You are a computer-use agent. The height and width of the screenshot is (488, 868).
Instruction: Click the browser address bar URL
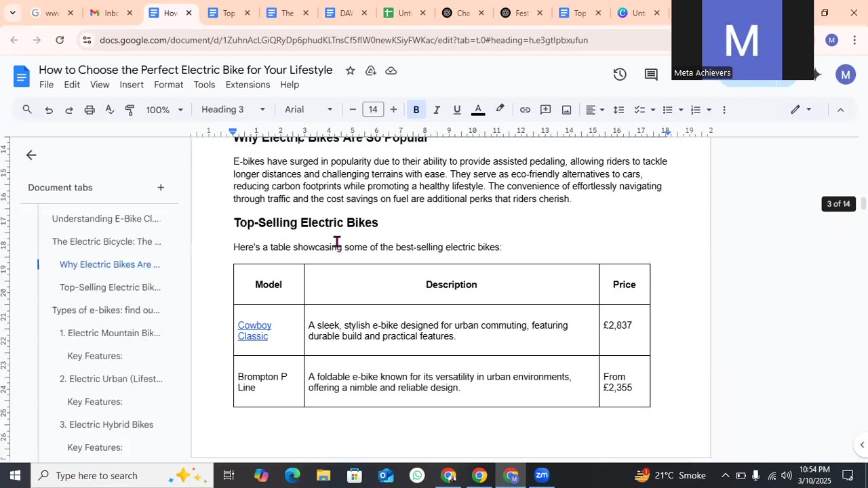[344, 40]
